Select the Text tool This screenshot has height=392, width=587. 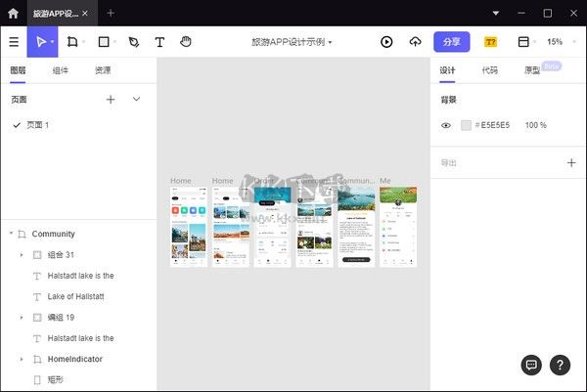tap(159, 42)
